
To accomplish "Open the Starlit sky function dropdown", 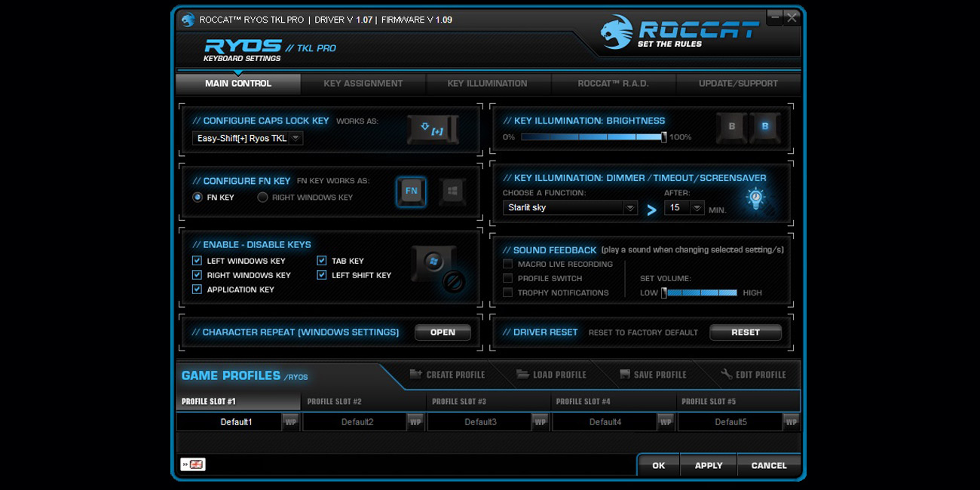I will [571, 207].
